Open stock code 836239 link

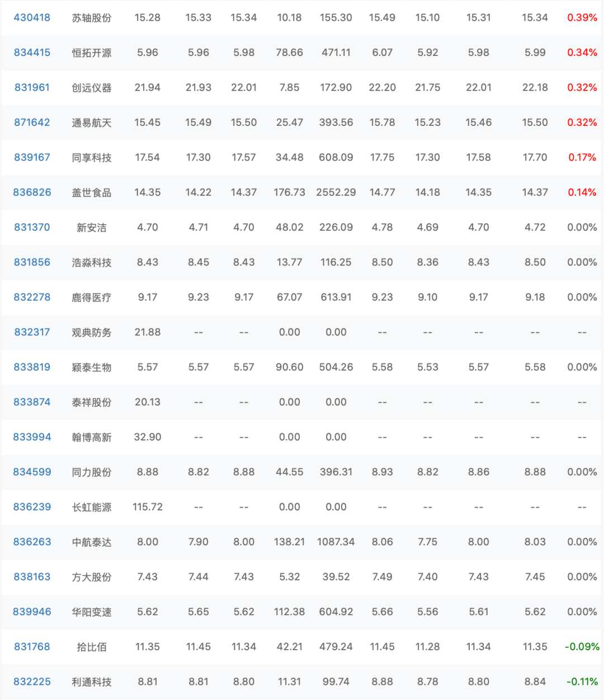[32, 507]
